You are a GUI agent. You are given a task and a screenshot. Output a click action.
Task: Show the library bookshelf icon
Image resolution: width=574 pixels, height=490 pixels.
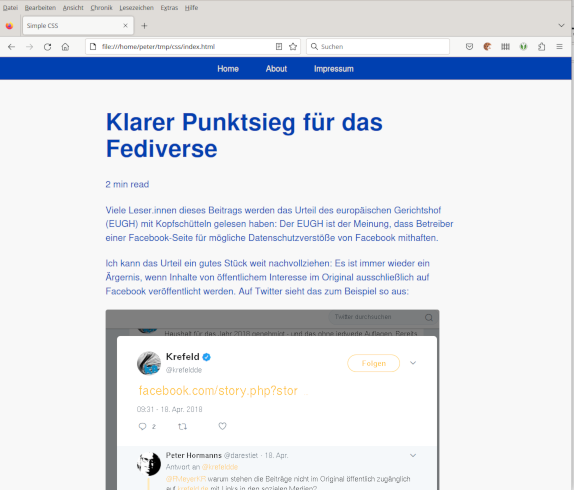(x=505, y=46)
